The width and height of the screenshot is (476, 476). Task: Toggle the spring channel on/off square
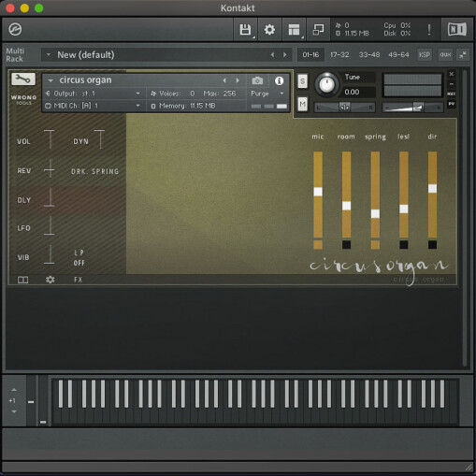pyautogui.click(x=375, y=245)
